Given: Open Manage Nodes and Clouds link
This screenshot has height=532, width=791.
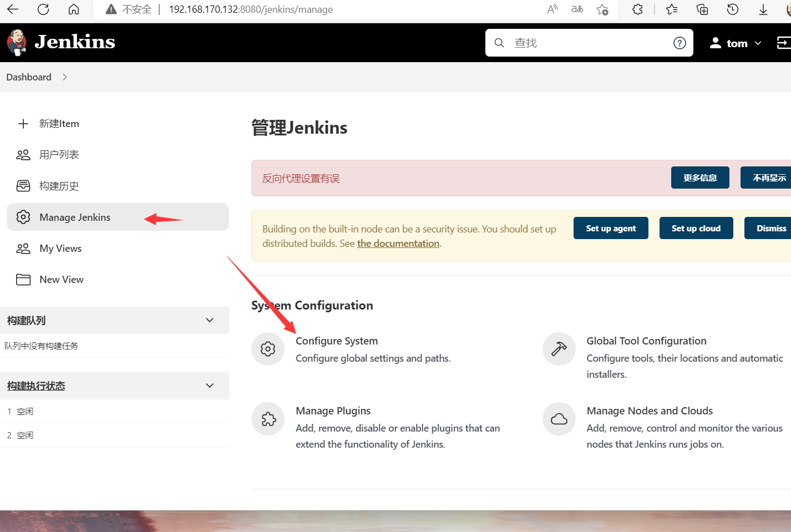Looking at the screenshot, I should [650, 411].
